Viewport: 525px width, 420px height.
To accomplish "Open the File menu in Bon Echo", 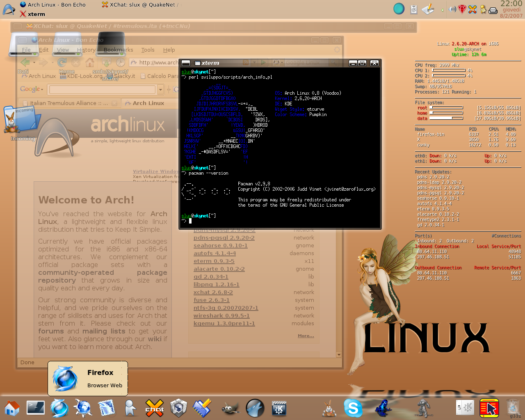I will (26, 50).
